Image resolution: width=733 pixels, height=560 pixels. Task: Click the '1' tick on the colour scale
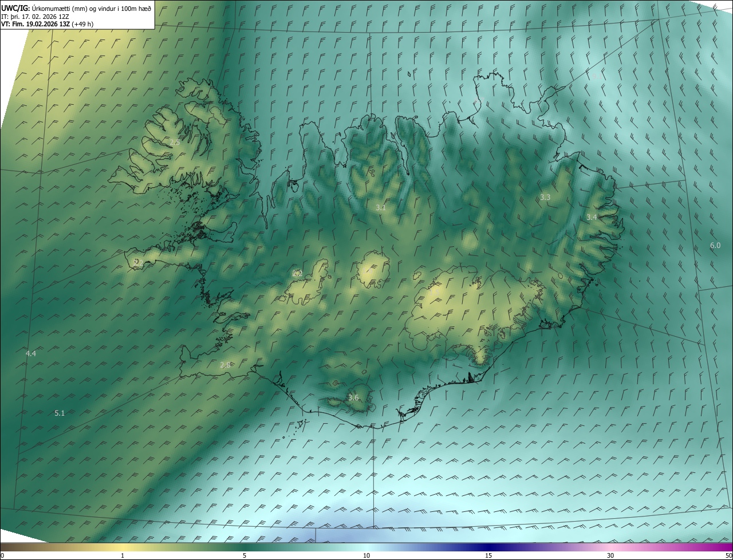click(x=123, y=555)
